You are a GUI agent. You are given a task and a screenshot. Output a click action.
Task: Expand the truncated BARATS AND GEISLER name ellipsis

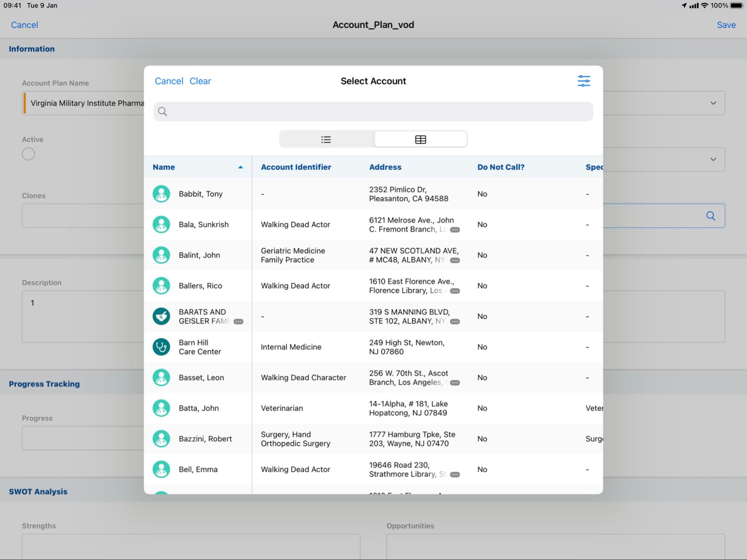pyautogui.click(x=238, y=322)
